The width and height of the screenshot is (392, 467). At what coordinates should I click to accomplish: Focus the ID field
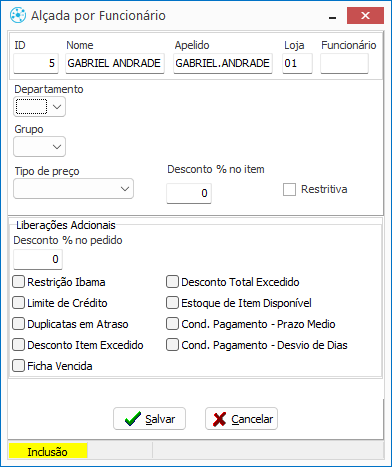[x=36, y=63]
